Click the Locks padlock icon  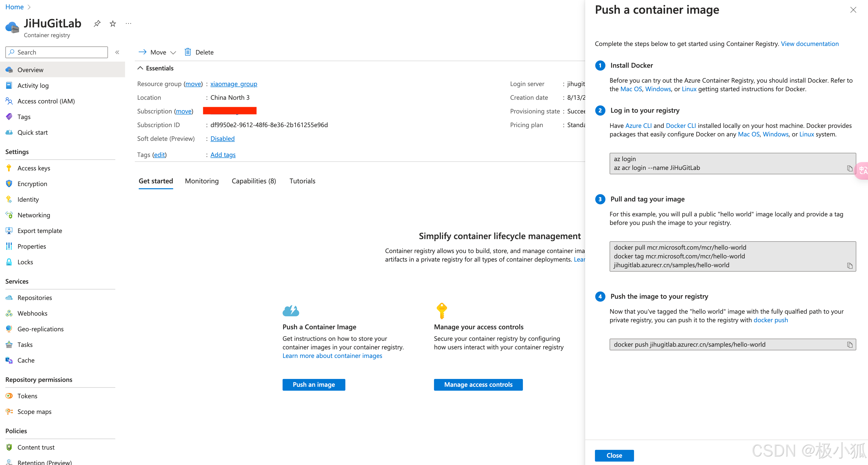pyautogui.click(x=9, y=262)
